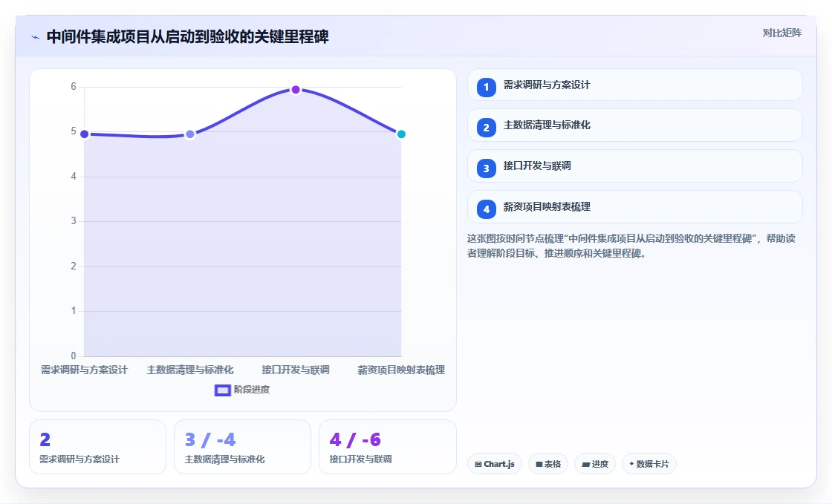This screenshot has height=504, width=832.
Task: Click y-axis value 0
Action: pos(74,356)
